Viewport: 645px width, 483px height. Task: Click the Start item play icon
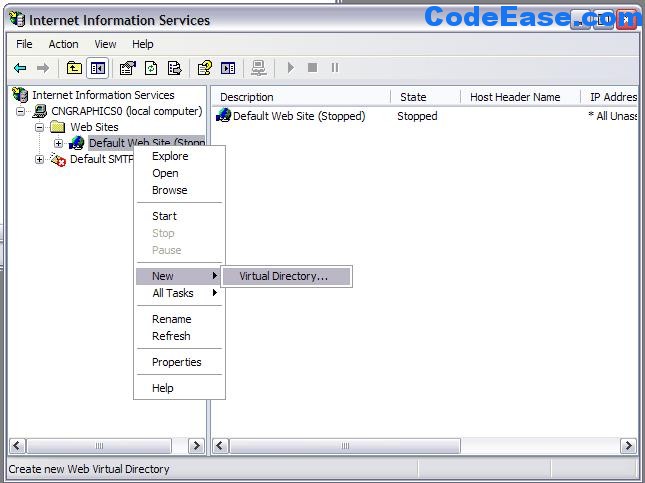[x=291, y=67]
